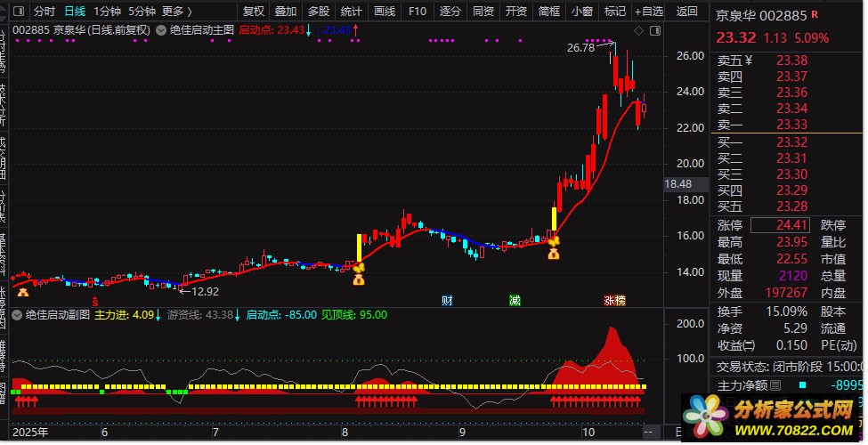Click the 减 marker below the chart
Image resolution: width=868 pixels, height=445 pixels.
(515, 301)
